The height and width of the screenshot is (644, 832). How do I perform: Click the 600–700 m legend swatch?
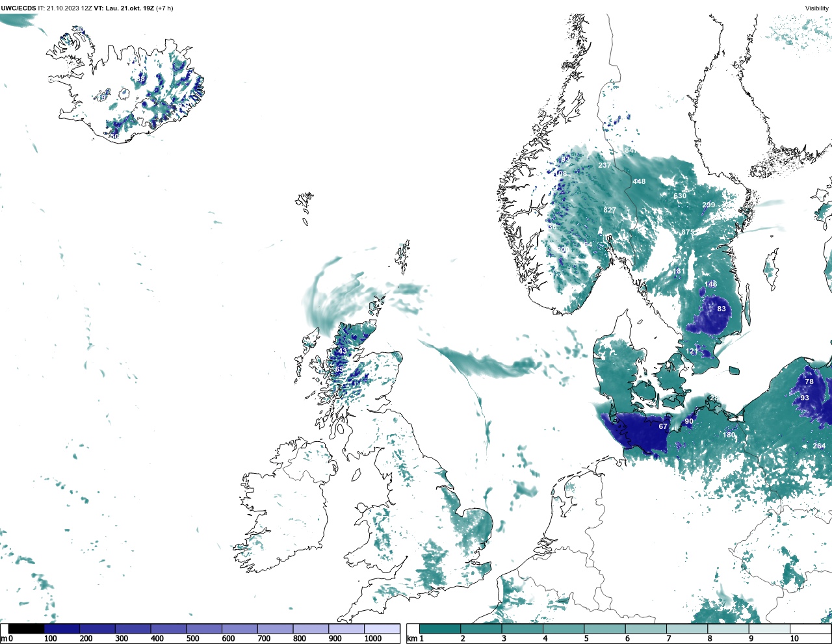239,628
